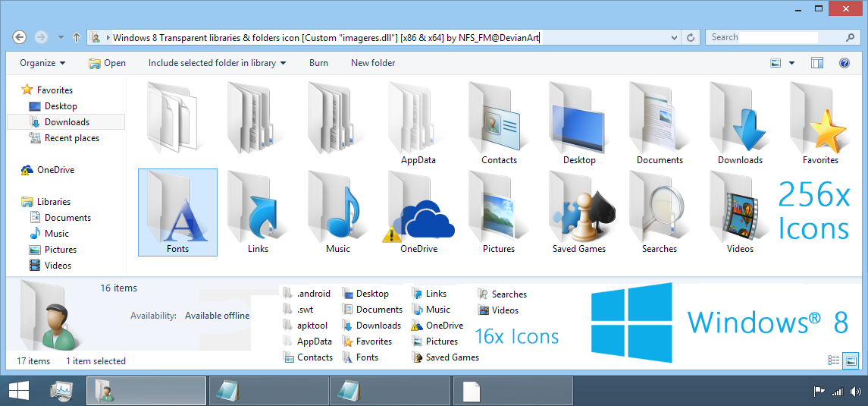Screen dimensions: 868x406
Task: Open recent locations dropdown arrow
Action: click(x=61, y=38)
